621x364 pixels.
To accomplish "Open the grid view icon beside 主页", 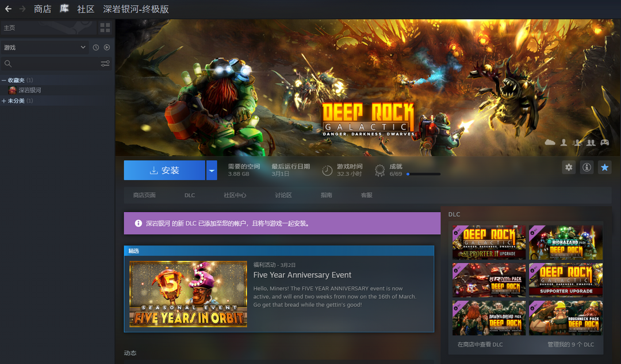I will pos(105,28).
